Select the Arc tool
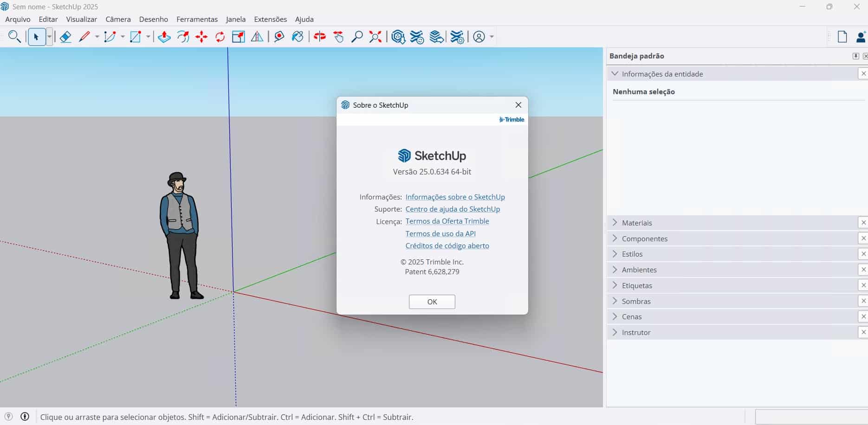Image resolution: width=868 pixels, height=425 pixels. point(110,37)
